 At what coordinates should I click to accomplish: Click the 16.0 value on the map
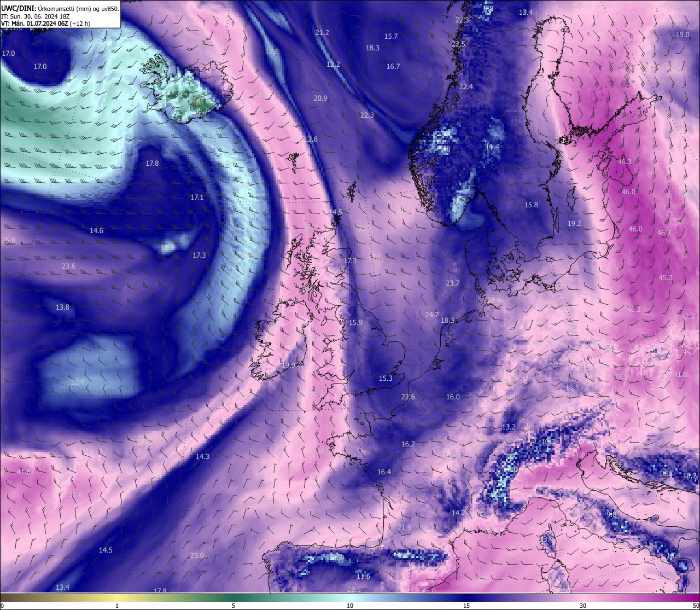pyautogui.click(x=453, y=397)
